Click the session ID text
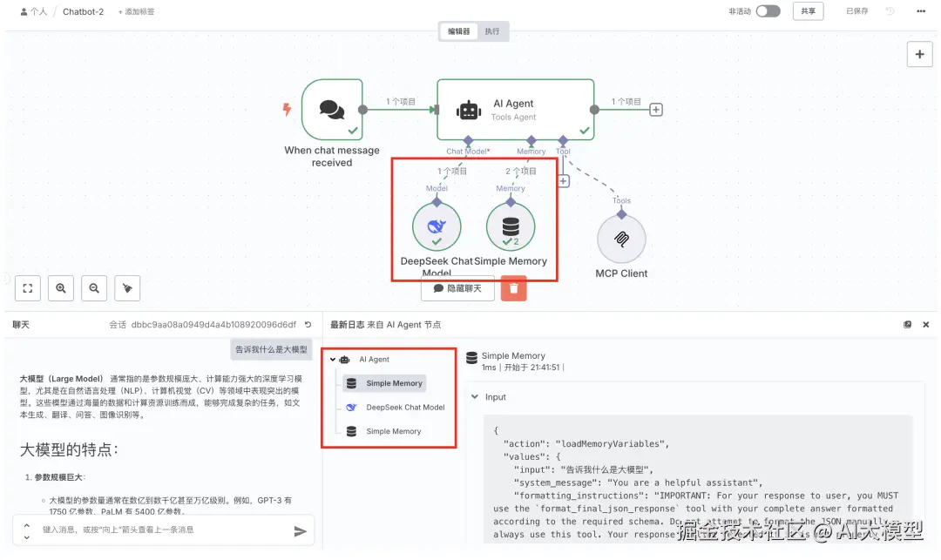This screenshot has width=941, height=560. (x=213, y=324)
